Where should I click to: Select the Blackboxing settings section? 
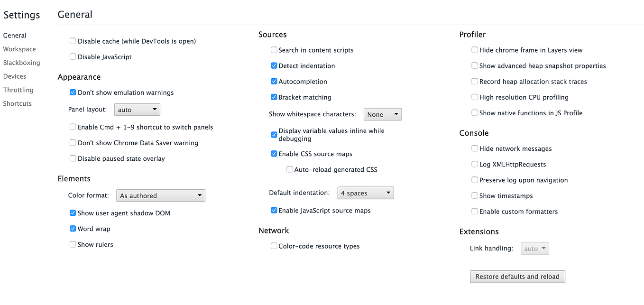[x=22, y=63]
